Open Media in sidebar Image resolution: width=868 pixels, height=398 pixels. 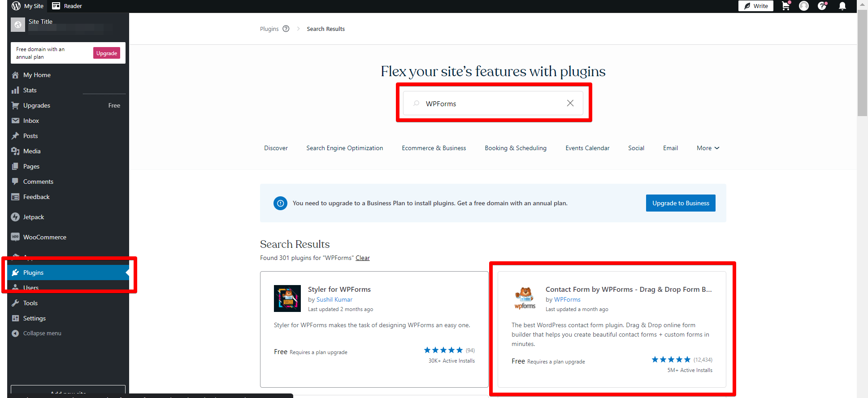[68, 151]
